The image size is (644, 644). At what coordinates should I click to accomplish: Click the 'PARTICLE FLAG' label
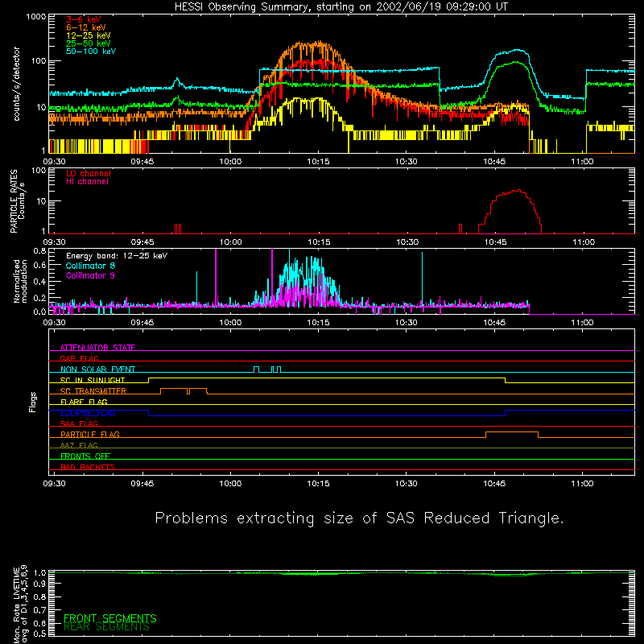90,434
